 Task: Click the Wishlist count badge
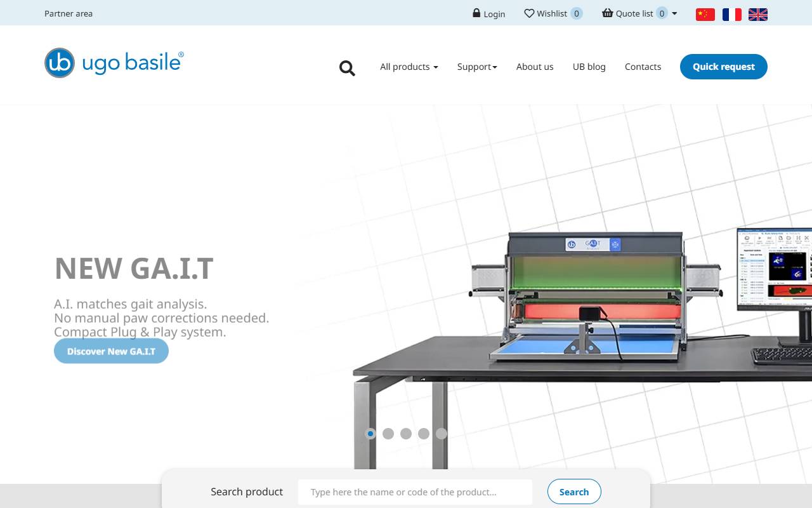click(x=577, y=13)
